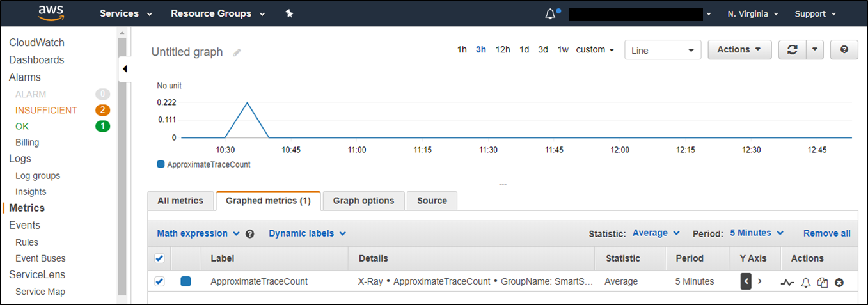Open the Graph options tab
868x305 pixels.
pyautogui.click(x=363, y=201)
